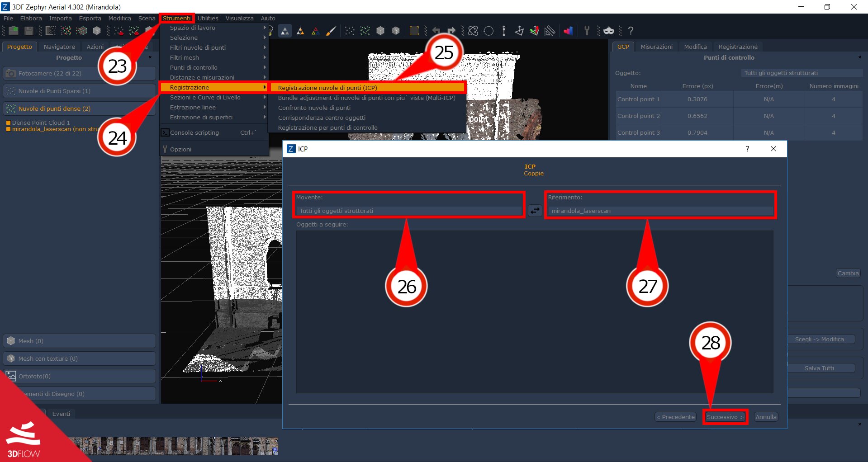Activate the orbit rotation tool icon

[x=473, y=31]
